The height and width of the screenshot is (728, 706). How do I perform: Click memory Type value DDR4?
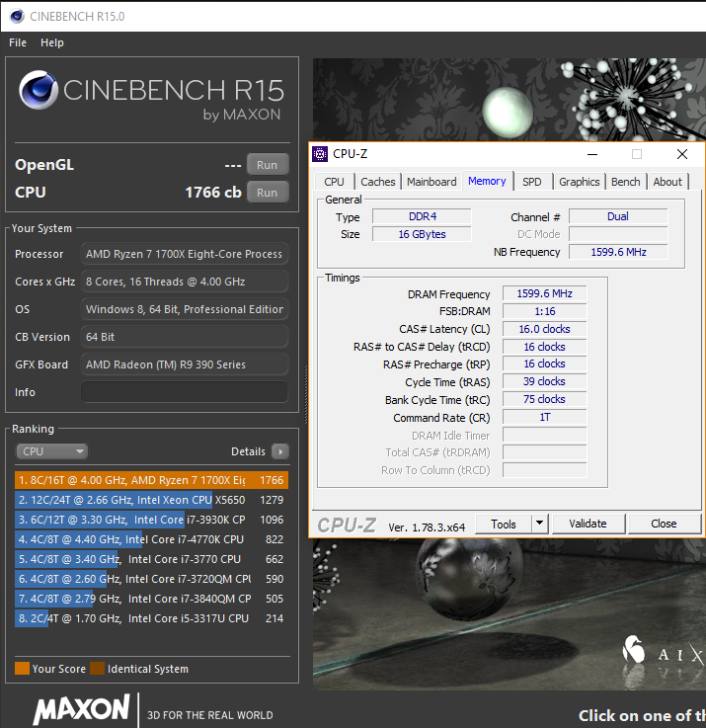[422, 216]
